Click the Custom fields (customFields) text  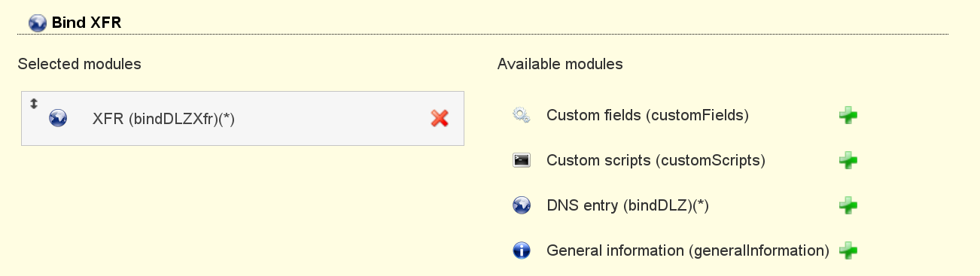click(x=647, y=115)
